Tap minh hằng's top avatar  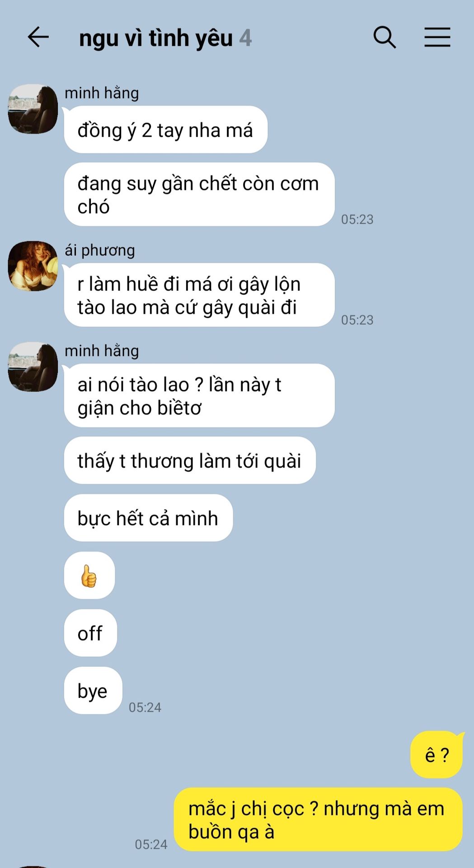[x=33, y=109]
